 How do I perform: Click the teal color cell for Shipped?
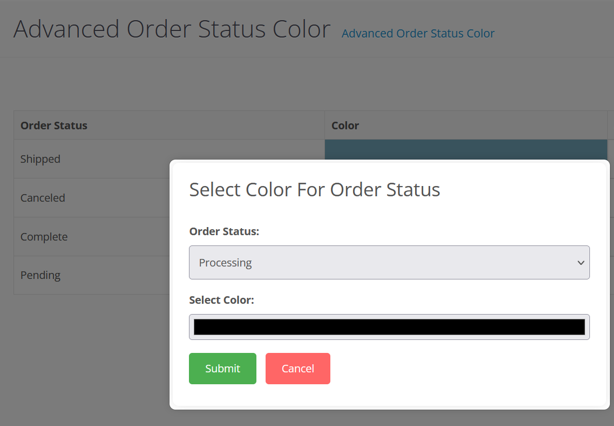pyautogui.click(x=466, y=150)
